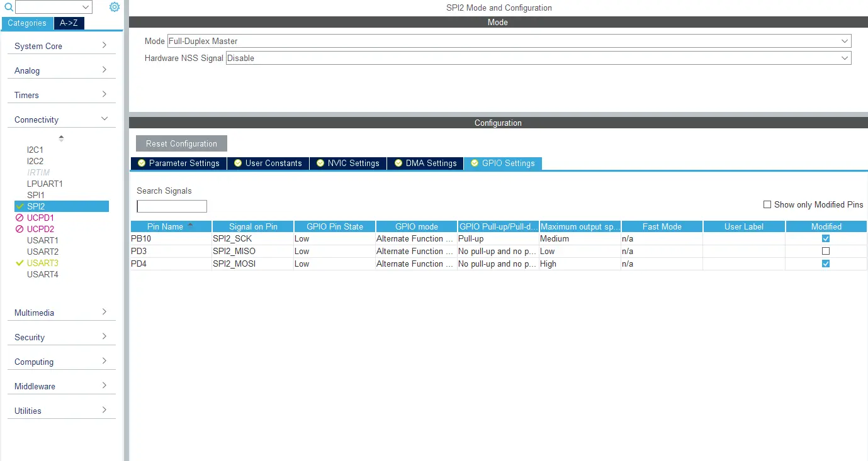868x461 pixels.
Task: Open the Mode dropdown showing Full-Duplex Master
Action: click(x=509, y=41)
